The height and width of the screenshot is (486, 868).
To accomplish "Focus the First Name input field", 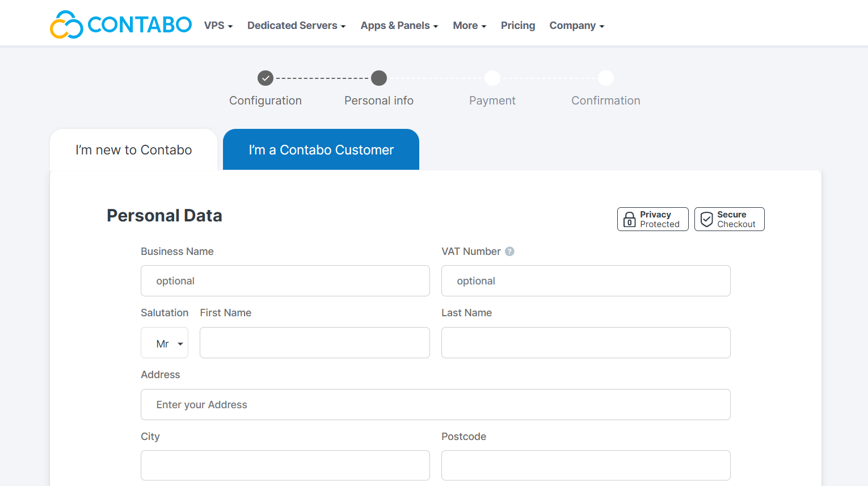I will (x=315, y=343).
